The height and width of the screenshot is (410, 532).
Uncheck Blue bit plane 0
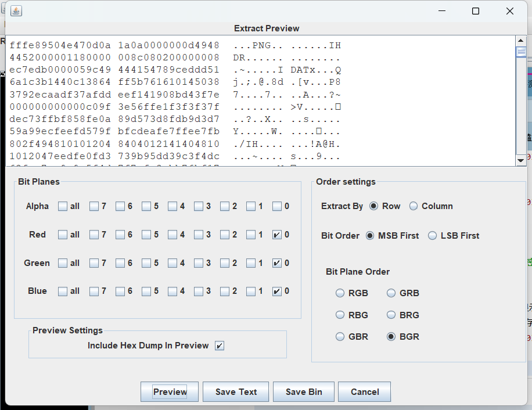click(277, 292)
